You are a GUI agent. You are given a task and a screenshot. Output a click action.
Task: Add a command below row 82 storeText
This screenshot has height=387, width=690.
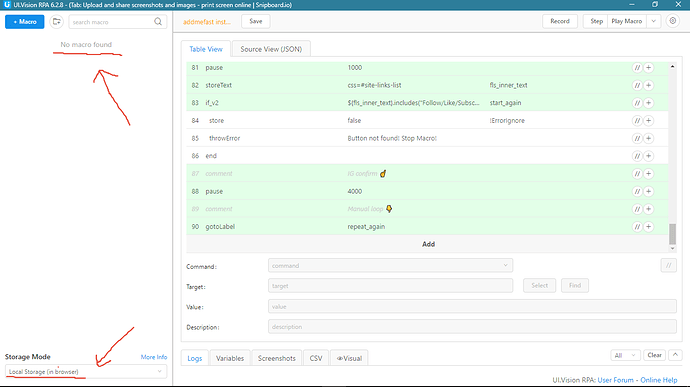(649, 85)
